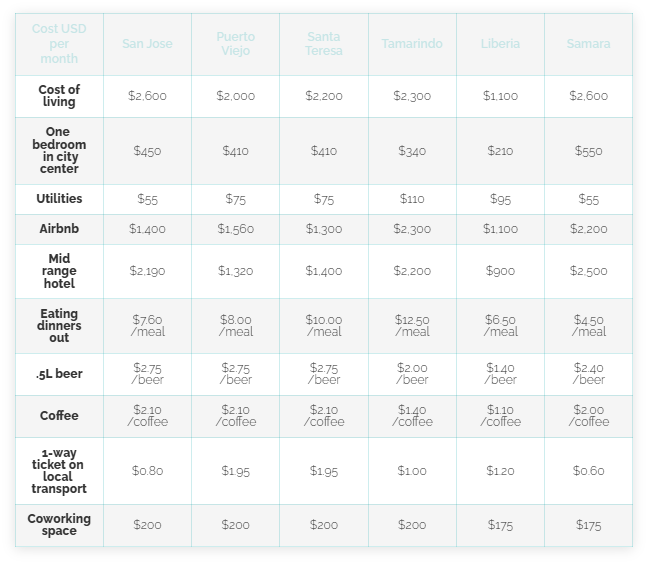This screenshot has width=647, height=569.
Task: Select Tamarindo's $2,300 Airbnb cell
Action: tap(412, 229)
